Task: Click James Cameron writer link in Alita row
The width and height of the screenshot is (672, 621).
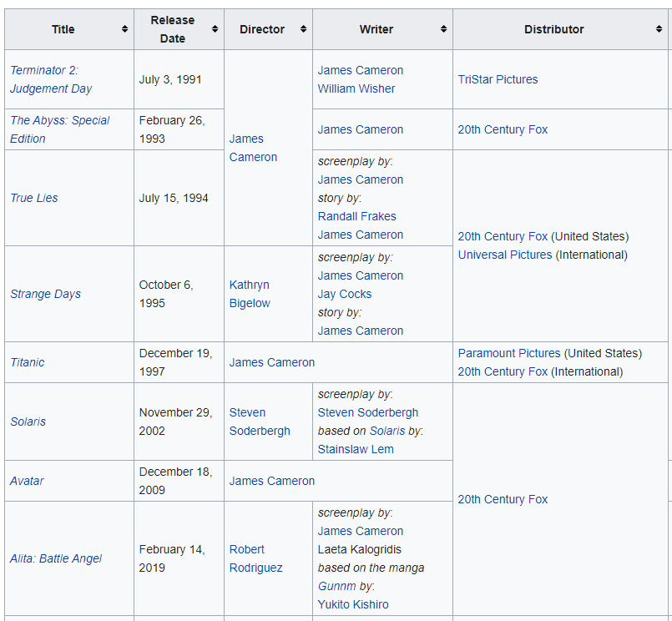Action: pyautogui.click(x=360, y=531)
